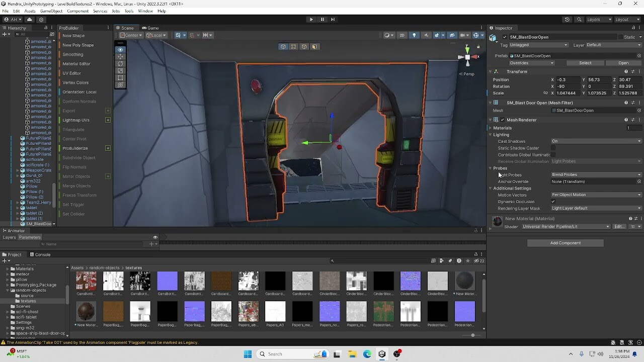Open the GameObject menu
This screenshot has height=362, width=644.
point(51,11)
